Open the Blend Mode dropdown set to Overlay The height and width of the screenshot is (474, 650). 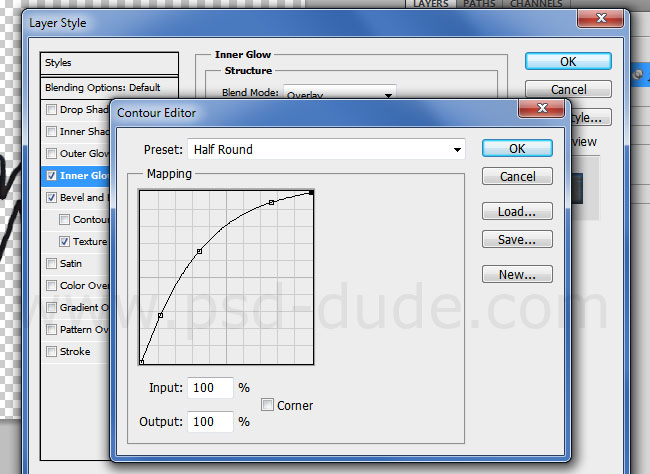(339, 95)
